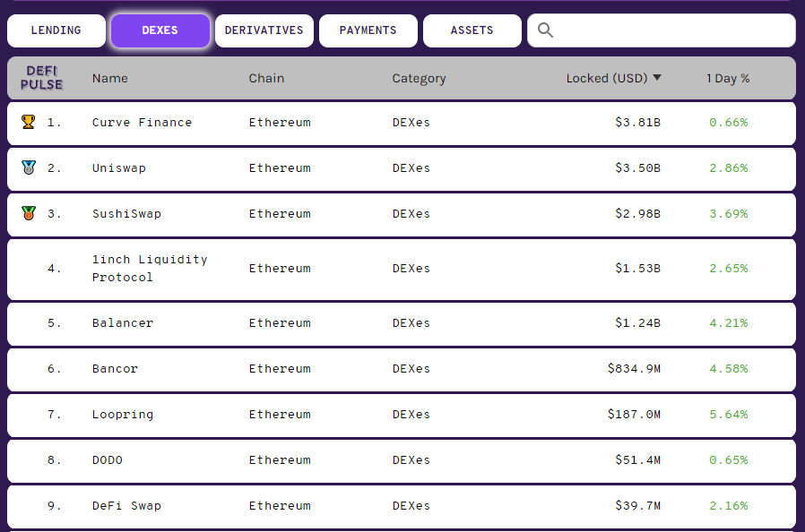805x532 pixels.
Task: Click the gold trophy icon beside Curve Finance
Action: pyautogui.click(x=28, y=122)
